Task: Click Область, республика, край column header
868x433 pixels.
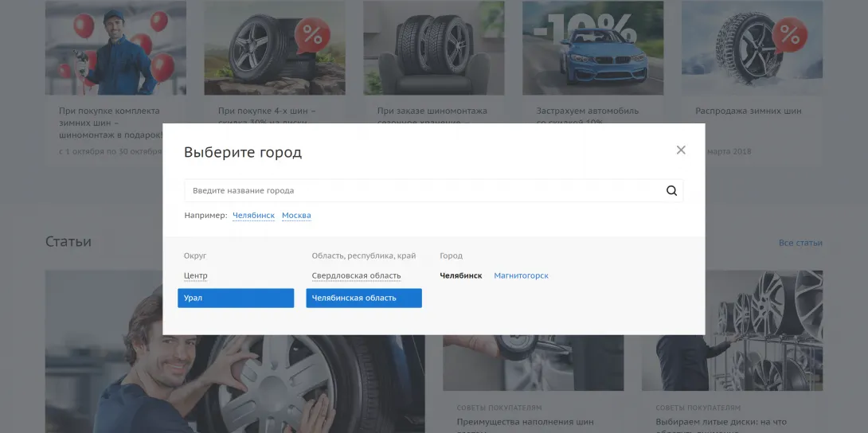Action: (x=364, y=256)
